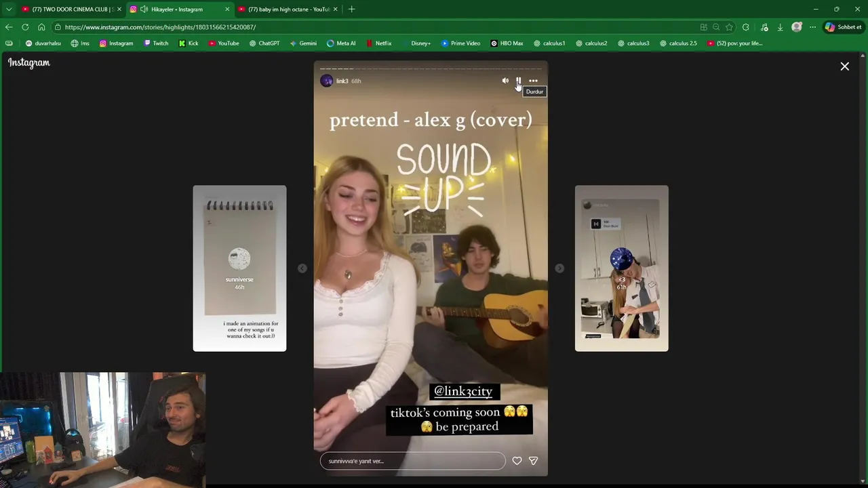Mute the Instagram tab via tab speaker icon
The width and height of the screenshot is (868, 488).
pos(144,9)
